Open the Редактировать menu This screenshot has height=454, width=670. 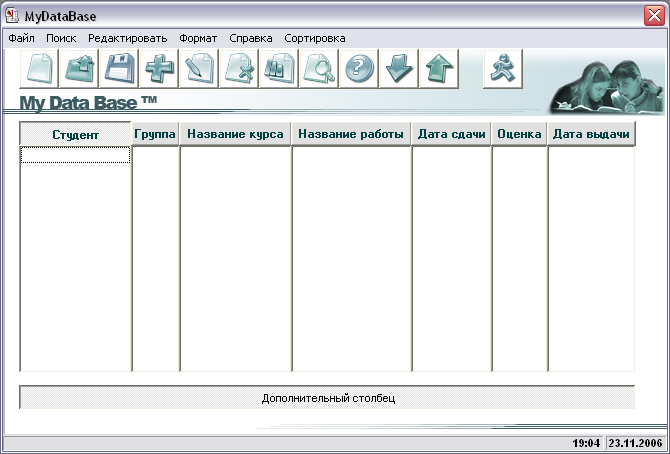127,38
